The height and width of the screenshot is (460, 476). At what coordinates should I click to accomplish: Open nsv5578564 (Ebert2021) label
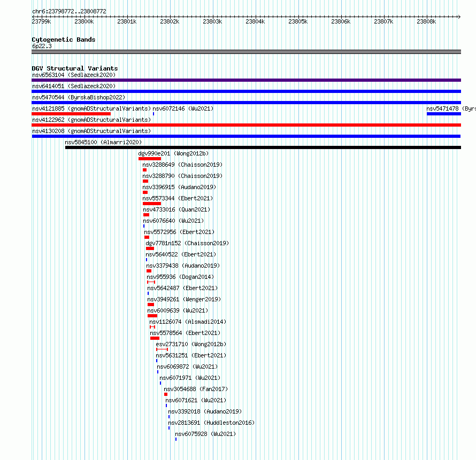tap(185, 333)
